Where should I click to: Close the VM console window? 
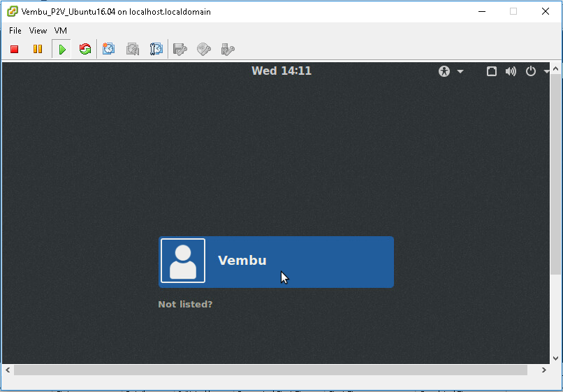[x=545, y=11]
